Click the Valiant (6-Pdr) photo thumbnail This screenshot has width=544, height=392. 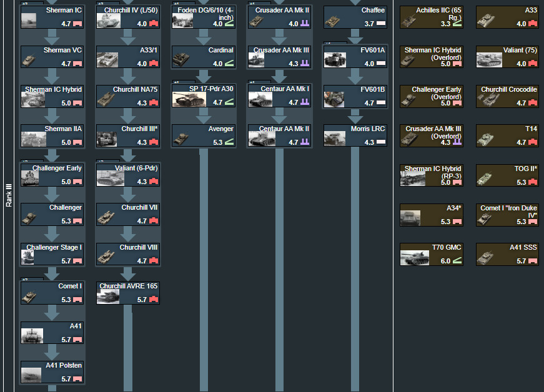pos(109,178)
